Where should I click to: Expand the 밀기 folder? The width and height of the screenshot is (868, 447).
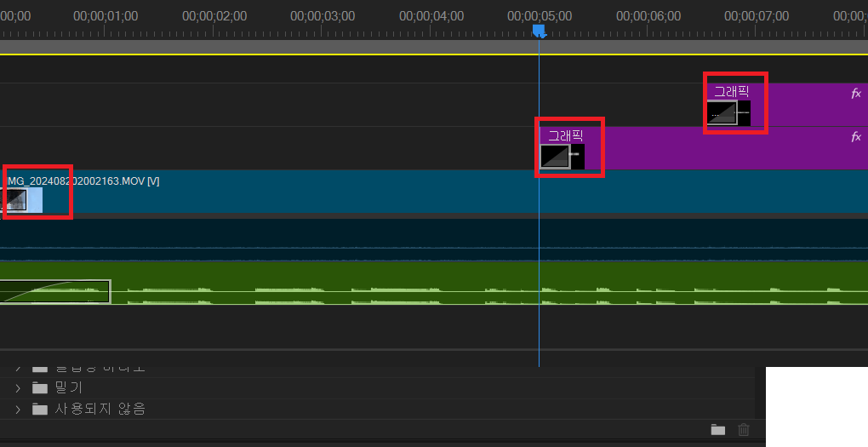(18, 387)
